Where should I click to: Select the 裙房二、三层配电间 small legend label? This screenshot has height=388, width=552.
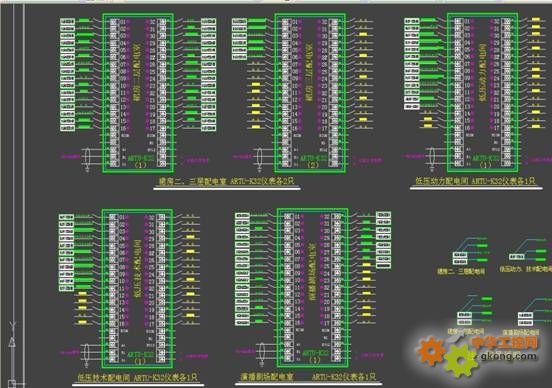461,272
